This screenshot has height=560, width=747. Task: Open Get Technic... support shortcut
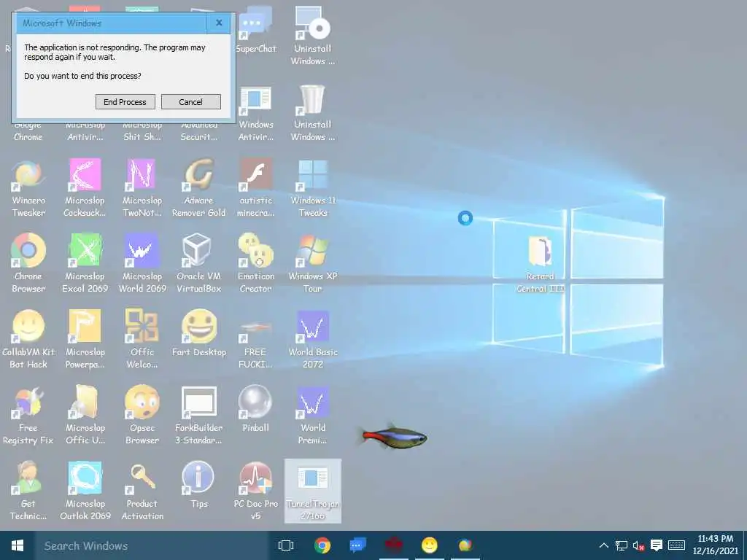point(28,491)
